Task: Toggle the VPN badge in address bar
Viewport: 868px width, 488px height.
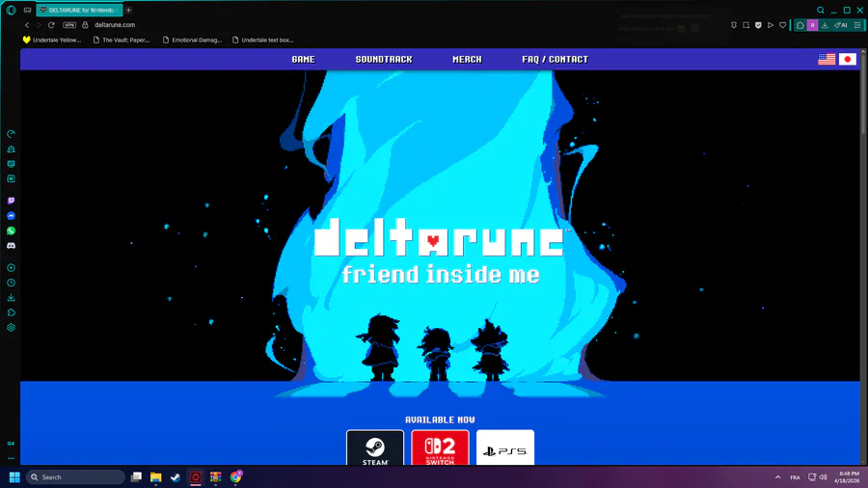Action: (69, 25)
